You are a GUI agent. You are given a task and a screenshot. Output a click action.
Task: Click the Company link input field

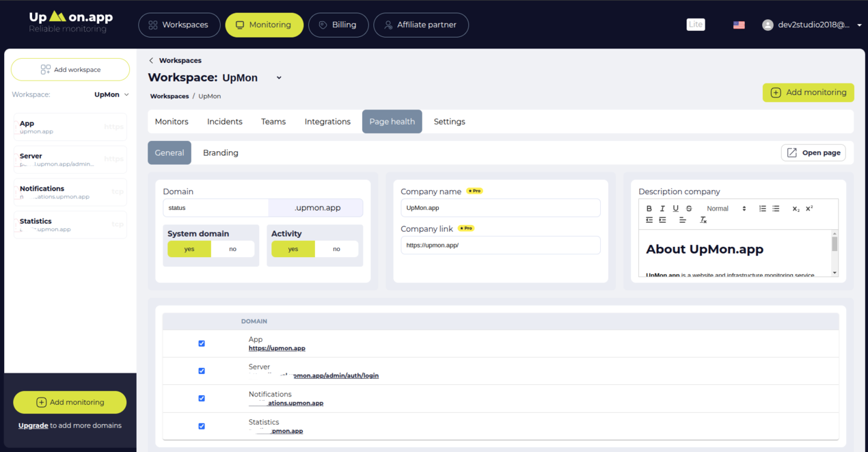tap(500, 245)
